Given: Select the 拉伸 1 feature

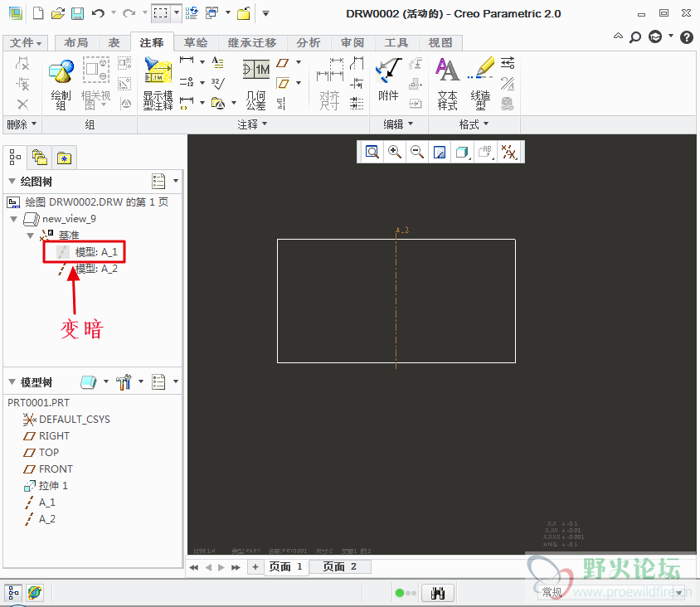Looking at the screenshot, I should click(46, 486).
